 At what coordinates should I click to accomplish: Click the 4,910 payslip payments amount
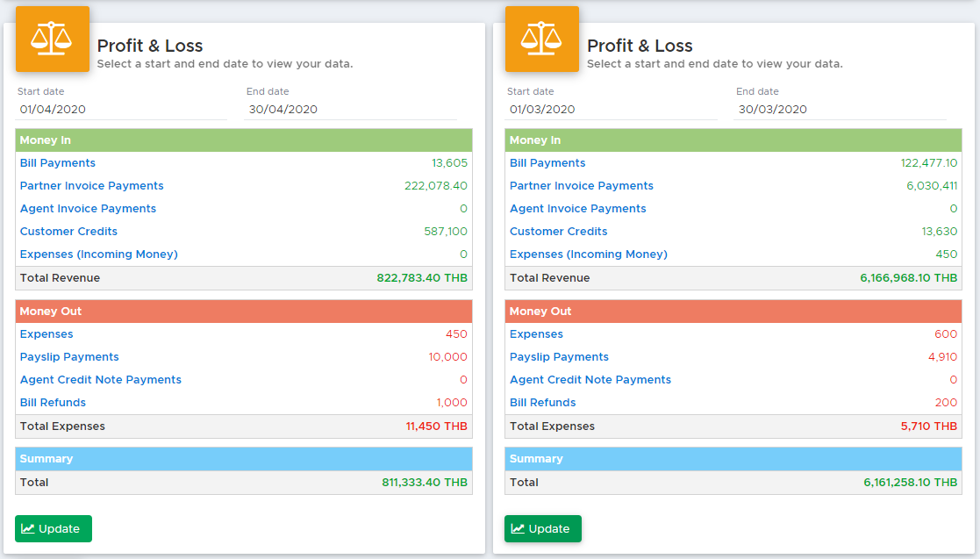[x=942, y=357]
